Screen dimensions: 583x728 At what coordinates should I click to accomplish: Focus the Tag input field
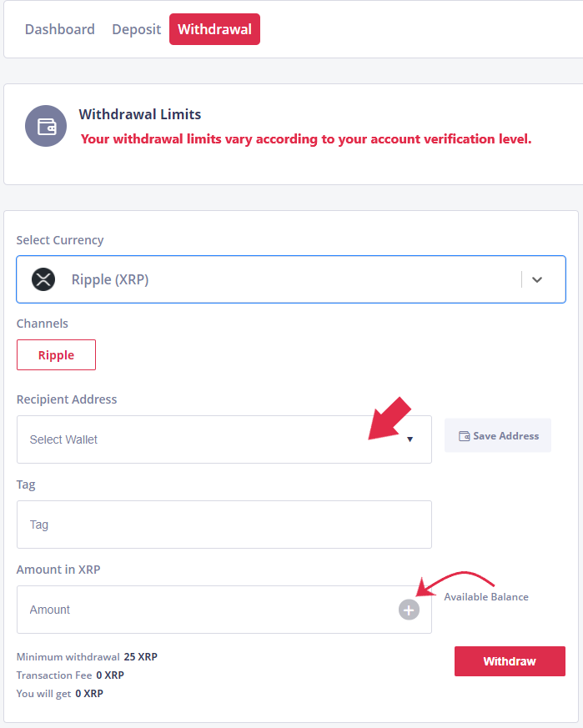click(224, 525)
